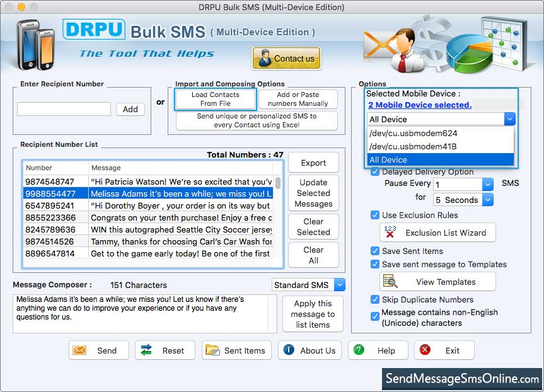This screenshot has width=544, height=392.
Task: Click the "Get to the game early" message
Action: point(181,253)
